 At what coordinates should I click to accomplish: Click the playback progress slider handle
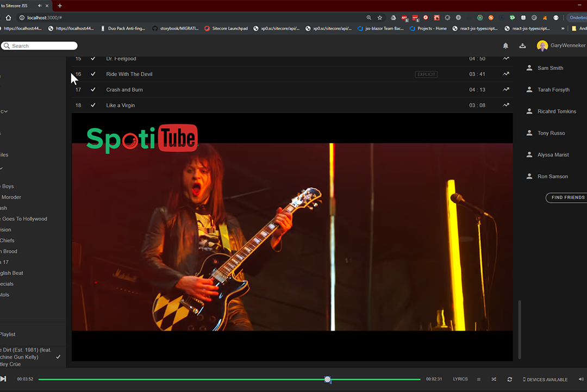pyautogui.click(x=328, y=379)
